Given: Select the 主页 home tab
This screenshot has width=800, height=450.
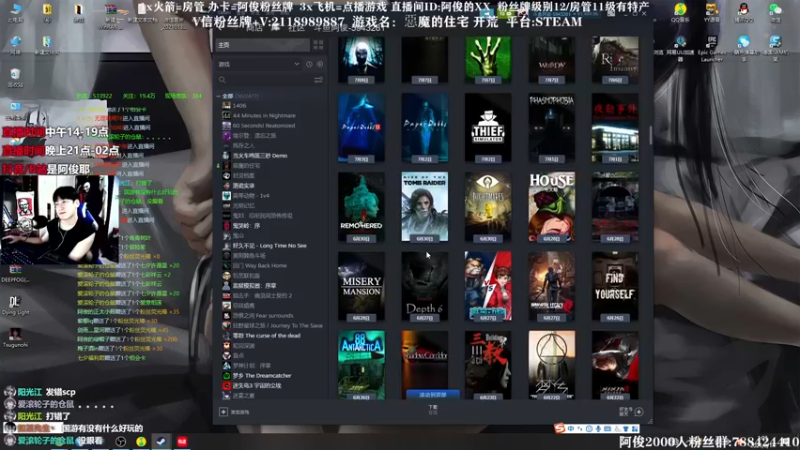Looking at the screenshot, I should [262, 45].
